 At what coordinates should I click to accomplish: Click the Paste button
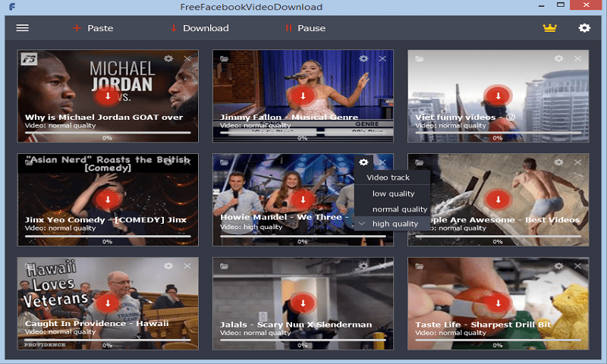tap(93, 28)
